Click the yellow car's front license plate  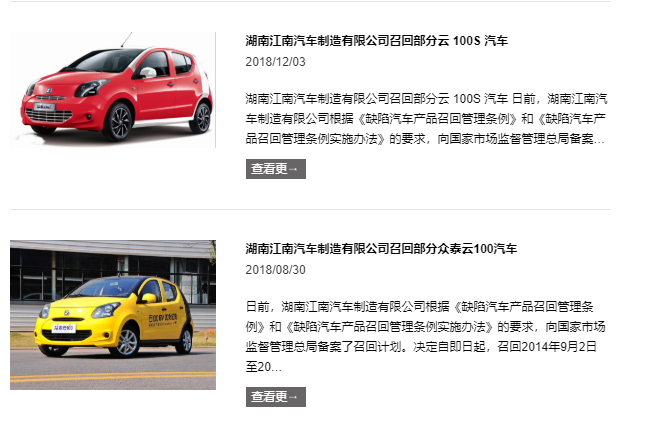point(63,328)
